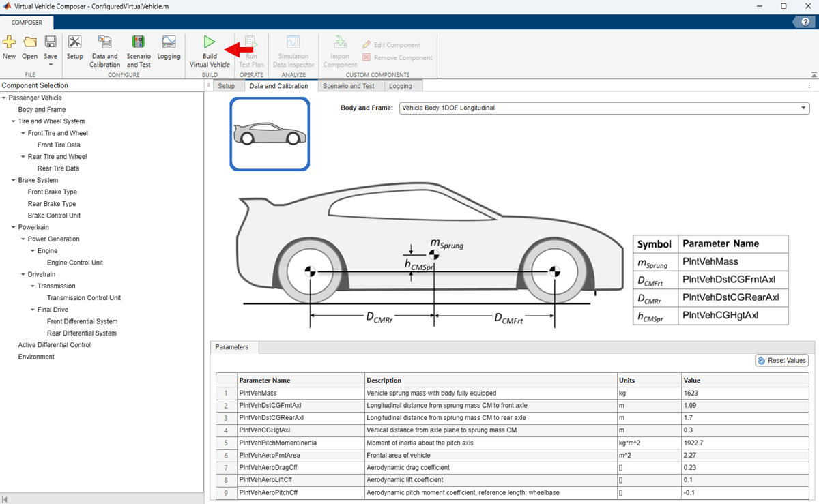The height and width of the screenshot is (504, 819).
Task: Click the value cell 1.09
Action: pos(747,405)
